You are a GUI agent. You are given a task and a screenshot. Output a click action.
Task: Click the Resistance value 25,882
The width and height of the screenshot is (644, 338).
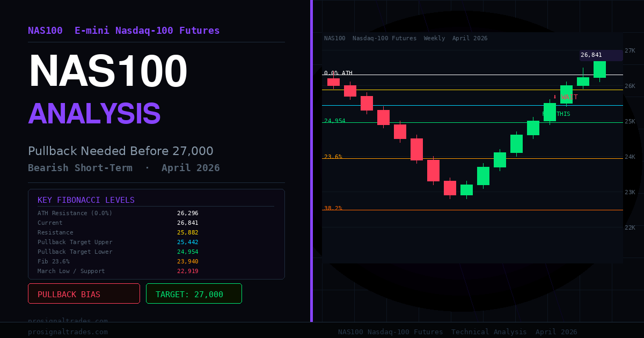pyautogui.click(x=188, y=232)
